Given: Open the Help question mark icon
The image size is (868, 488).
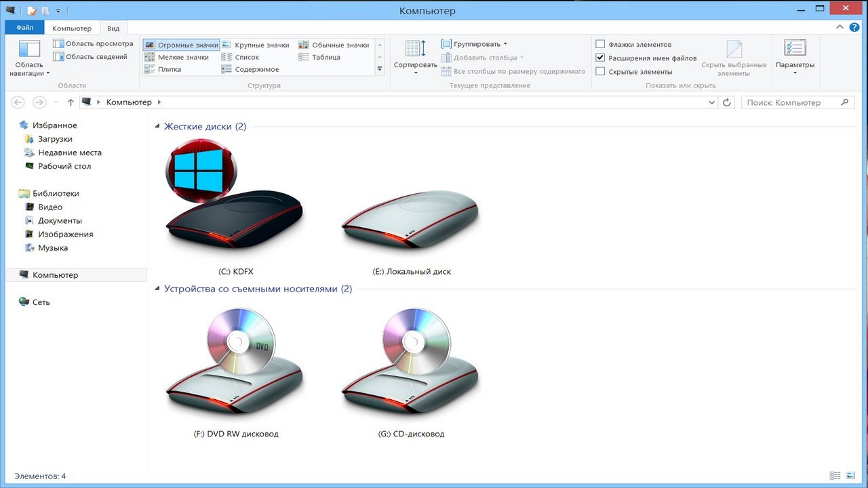Looking at the screenshot, I should pos(854,28).
